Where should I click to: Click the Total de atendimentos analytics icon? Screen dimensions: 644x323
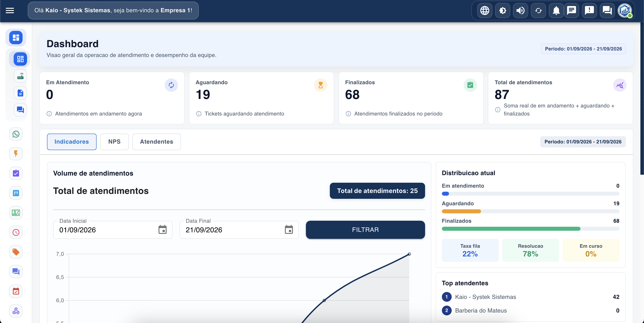click(x=620, y=85)
